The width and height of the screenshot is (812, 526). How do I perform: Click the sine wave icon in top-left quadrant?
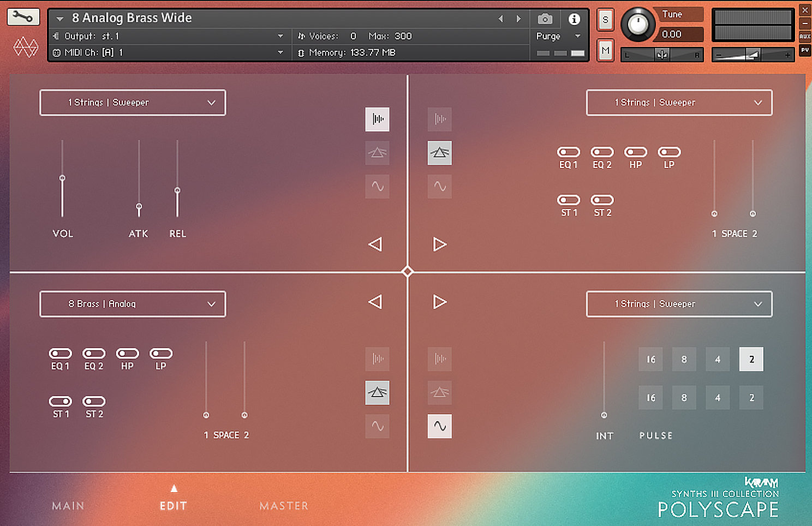(377, 186)
